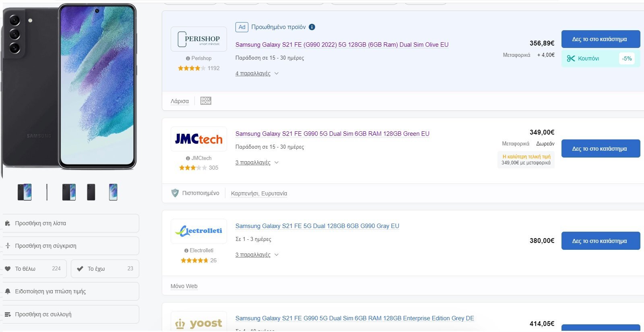Select first phone thumbnail with front and back
This screenshot has height=332, width=644.
click(25, 192)
